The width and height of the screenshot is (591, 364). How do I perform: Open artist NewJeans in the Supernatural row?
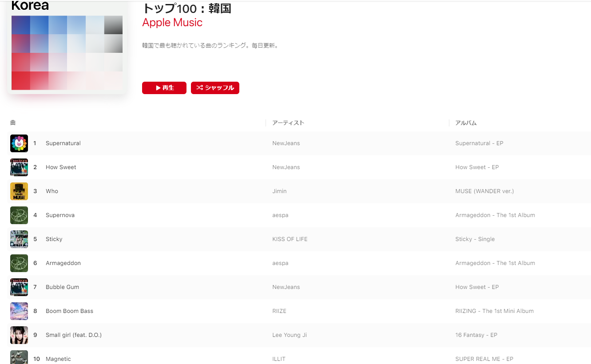point(286,143)
